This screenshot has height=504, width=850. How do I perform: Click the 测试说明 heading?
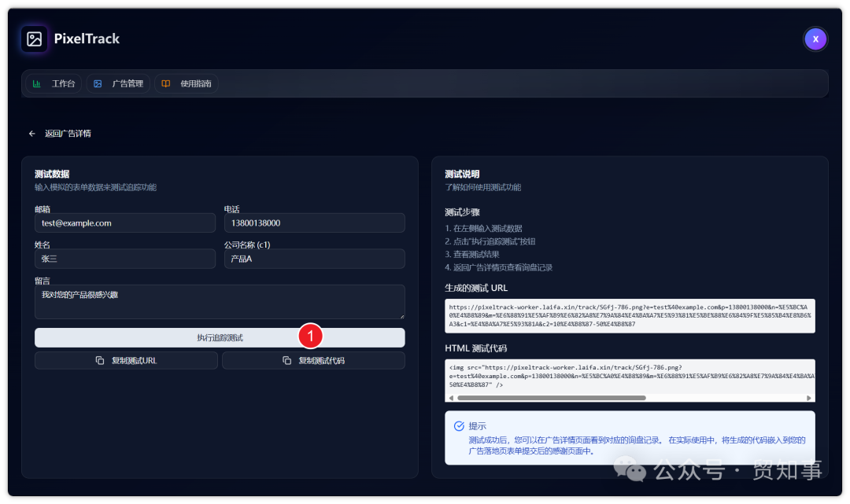[463, 175]
